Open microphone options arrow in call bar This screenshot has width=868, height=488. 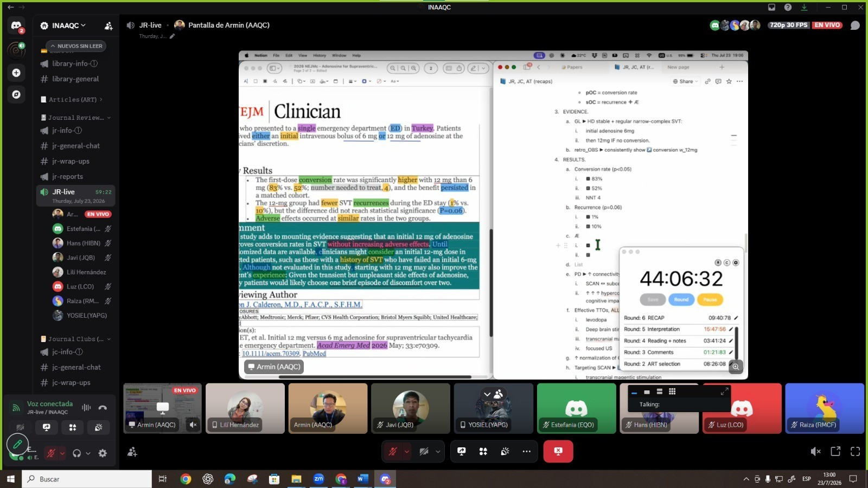click(x=406, y=451)
